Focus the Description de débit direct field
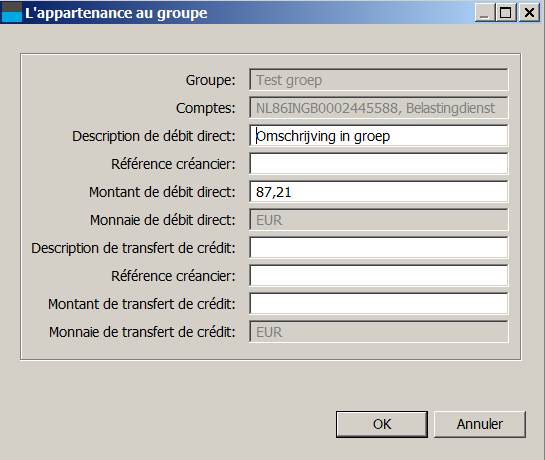The image size is (545, 460). [379, 136]
